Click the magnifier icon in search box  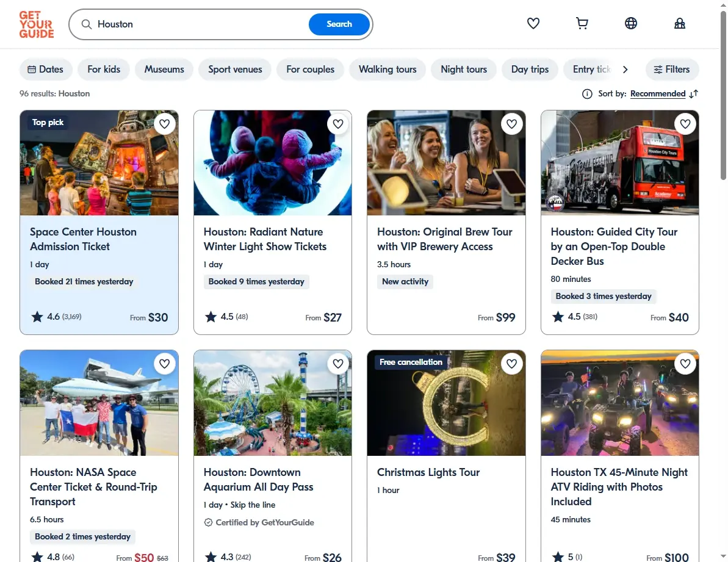pos(87,24)
